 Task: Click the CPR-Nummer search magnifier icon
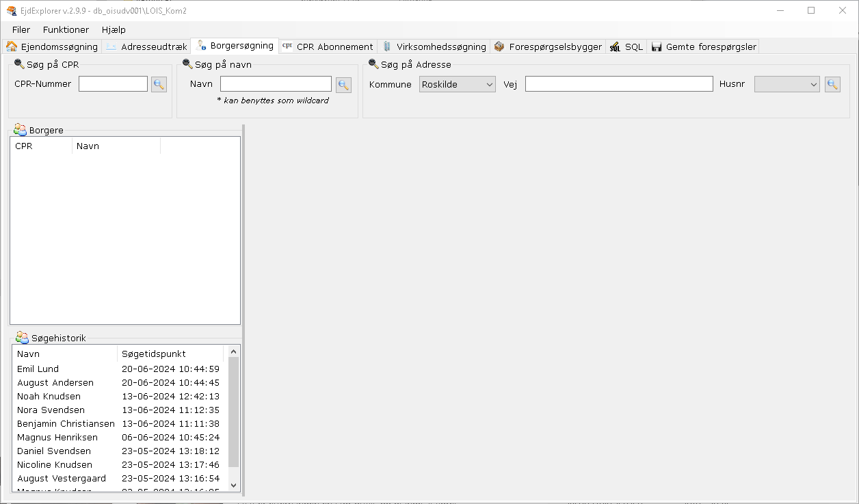pos(159,85)
